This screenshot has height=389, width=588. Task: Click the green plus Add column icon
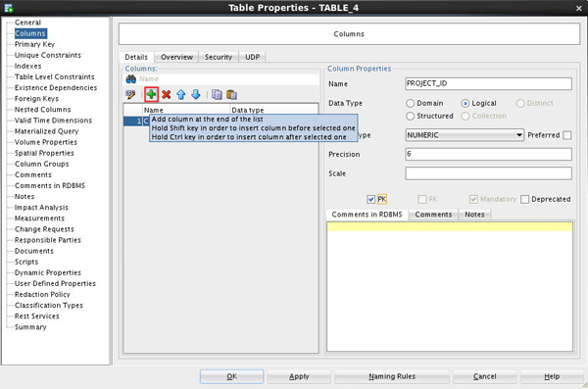click(151, 94)
